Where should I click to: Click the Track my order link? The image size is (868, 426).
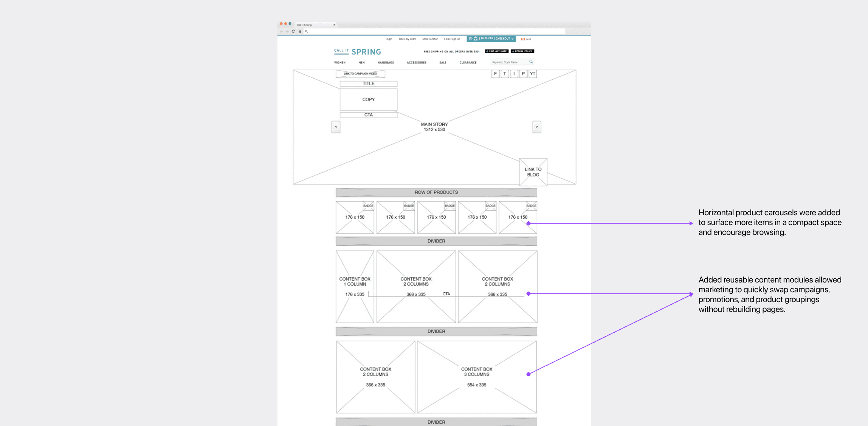[x=407, y=39]
